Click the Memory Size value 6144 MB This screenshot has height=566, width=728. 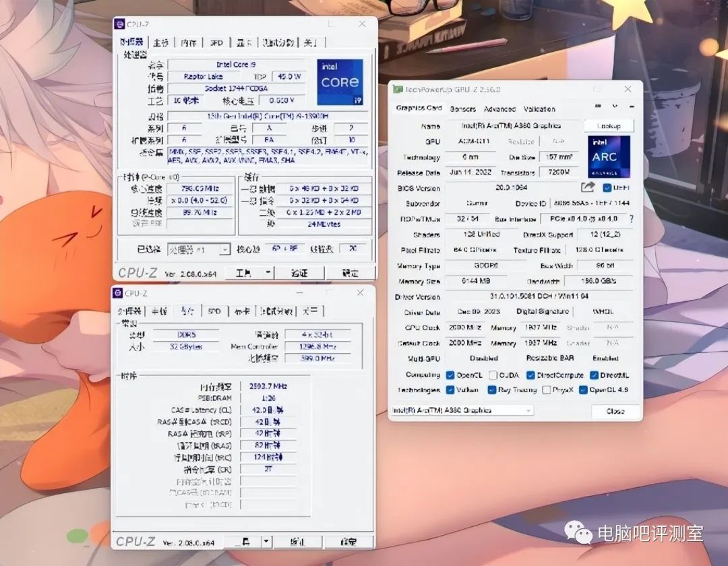(x=477, y=281)
